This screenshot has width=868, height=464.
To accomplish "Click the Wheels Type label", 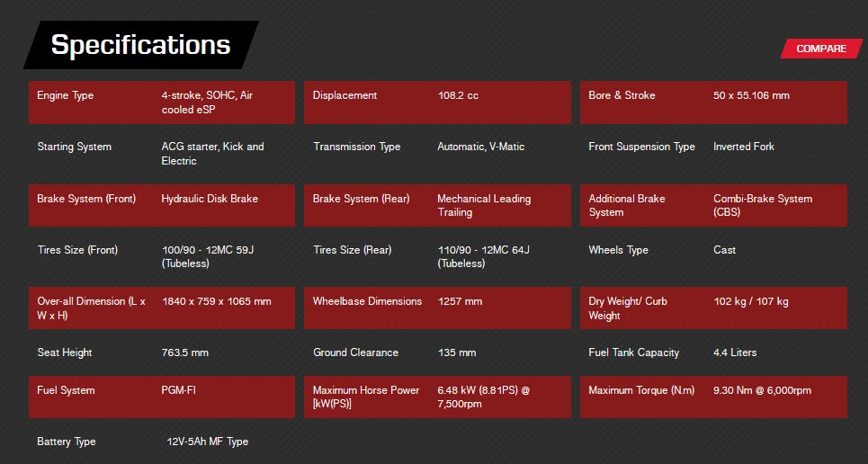I will click(x=618, y=250).
